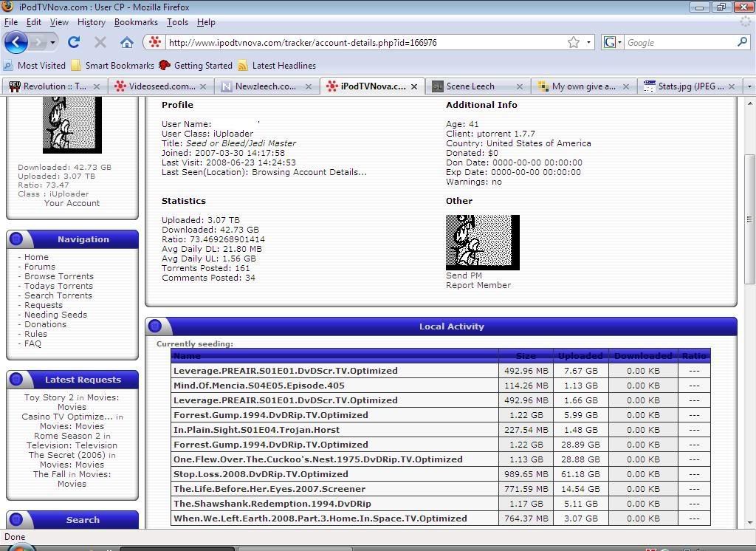Open the Help menu
Viewport: 756px width, 551px height.
206,22
